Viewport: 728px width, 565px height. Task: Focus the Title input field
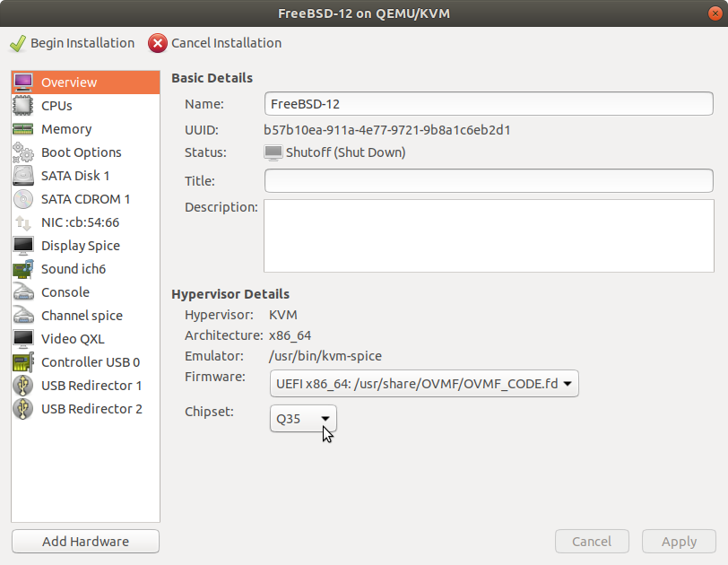489,180
